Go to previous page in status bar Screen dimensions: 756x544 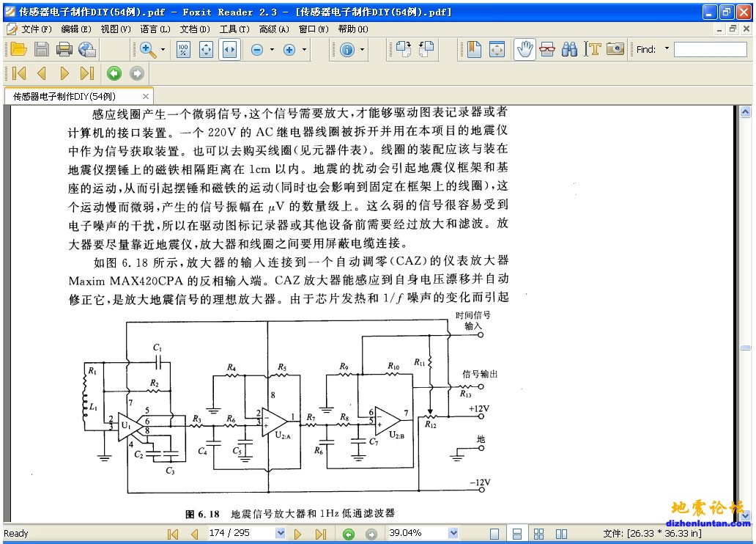coord(195,534)
